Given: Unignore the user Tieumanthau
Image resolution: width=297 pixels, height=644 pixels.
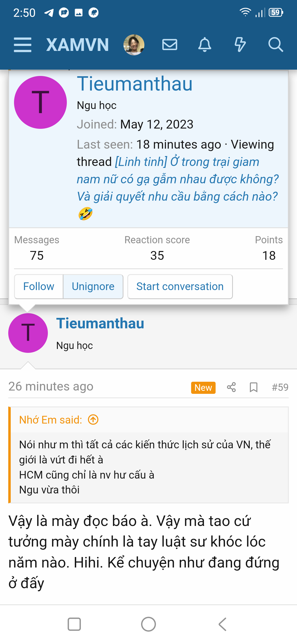Looking at the screenshot, I should click(x=93, y=286).
